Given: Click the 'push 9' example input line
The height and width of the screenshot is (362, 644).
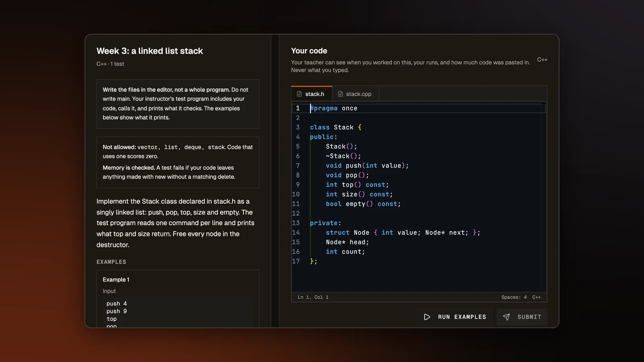Looking at the screenshot, I should 117,311.
